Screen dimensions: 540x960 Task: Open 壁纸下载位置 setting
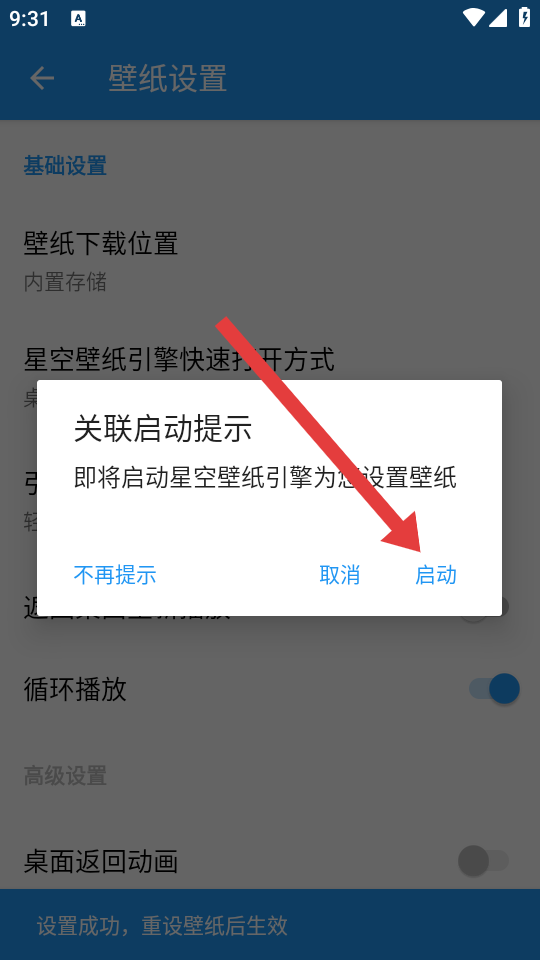click(x=270, y=261)
